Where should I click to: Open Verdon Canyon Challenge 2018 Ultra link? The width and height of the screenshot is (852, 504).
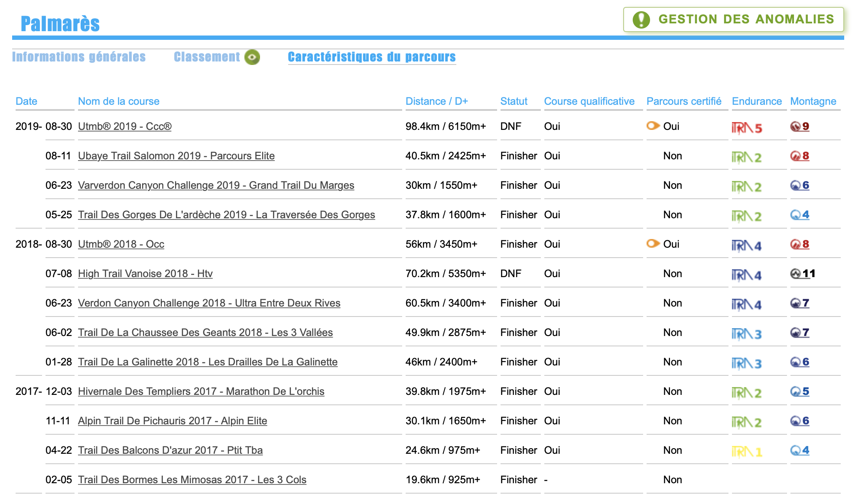(x=209, y=303)
